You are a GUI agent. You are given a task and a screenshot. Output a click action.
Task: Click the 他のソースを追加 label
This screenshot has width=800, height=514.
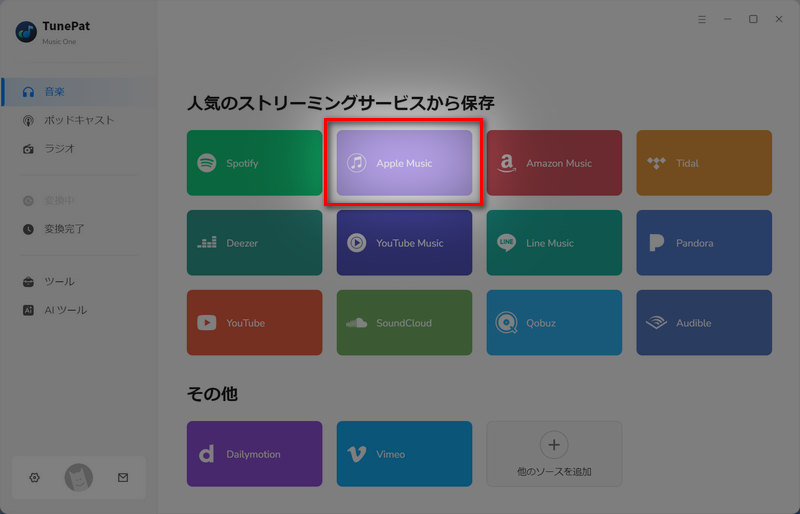pos(554,472)
